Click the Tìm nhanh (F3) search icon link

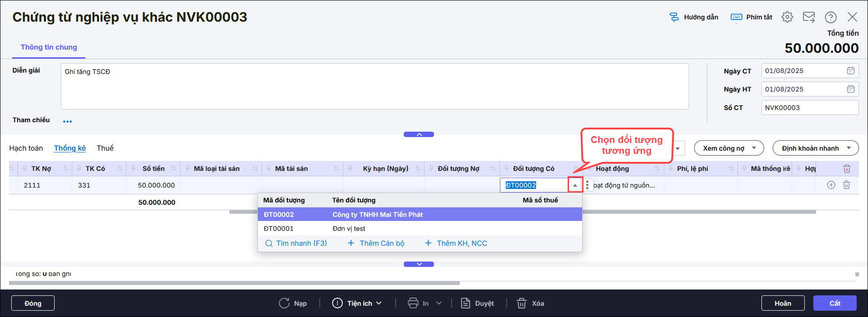pos(296,243)
